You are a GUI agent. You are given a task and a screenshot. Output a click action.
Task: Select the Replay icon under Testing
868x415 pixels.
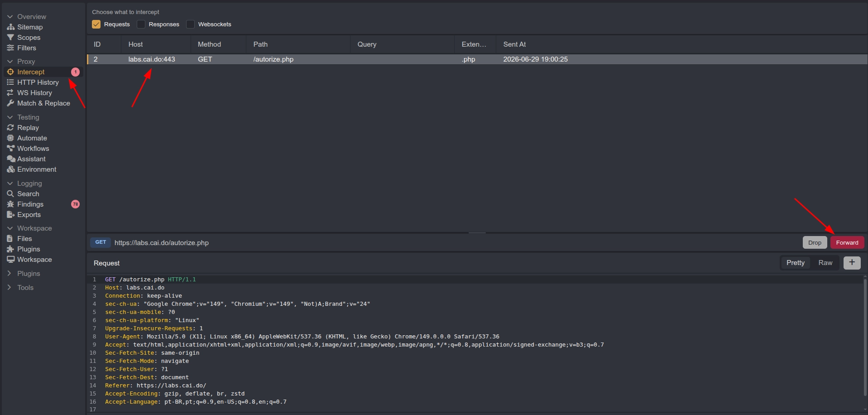point(10,128)
